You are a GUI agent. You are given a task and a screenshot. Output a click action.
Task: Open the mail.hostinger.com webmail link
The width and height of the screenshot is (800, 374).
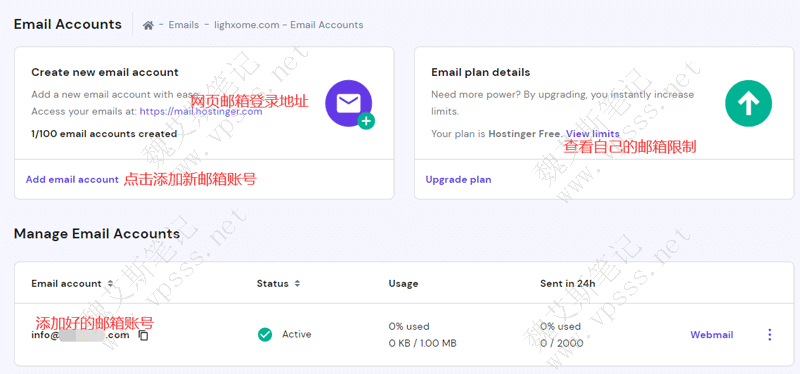click(x=201, y=111)
